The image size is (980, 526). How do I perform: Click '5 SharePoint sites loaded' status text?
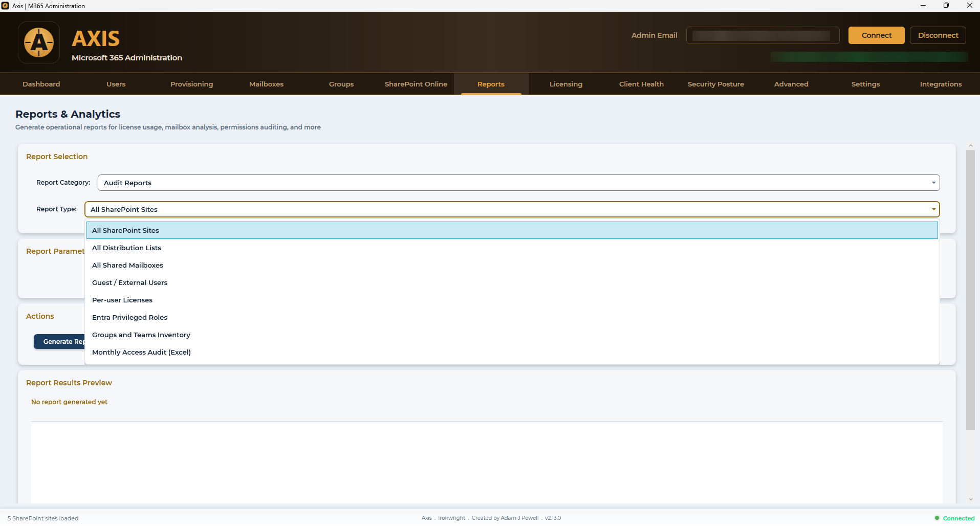43,518
